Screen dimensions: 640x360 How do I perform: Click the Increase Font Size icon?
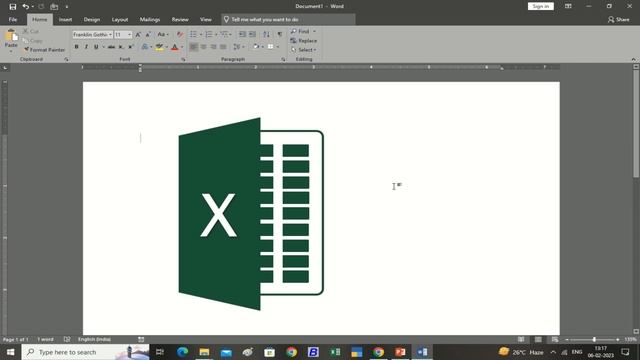(138, 35)
